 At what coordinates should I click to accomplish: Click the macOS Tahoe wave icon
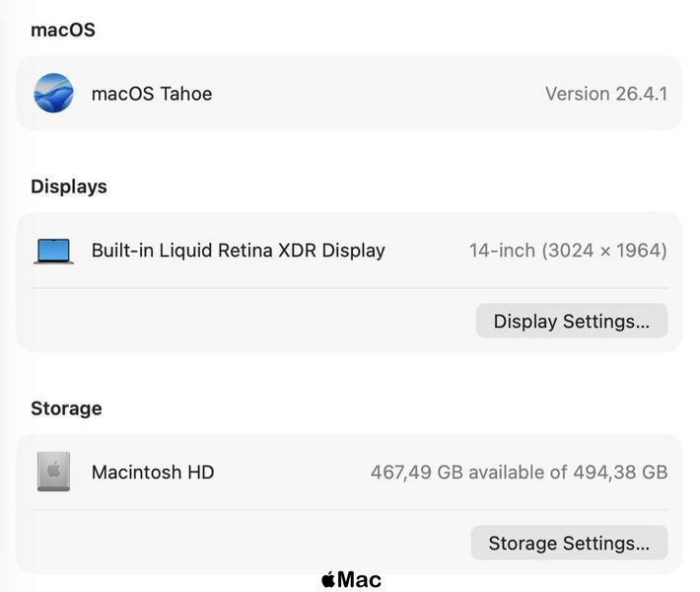pyautogui.click(x=53, y=93)
